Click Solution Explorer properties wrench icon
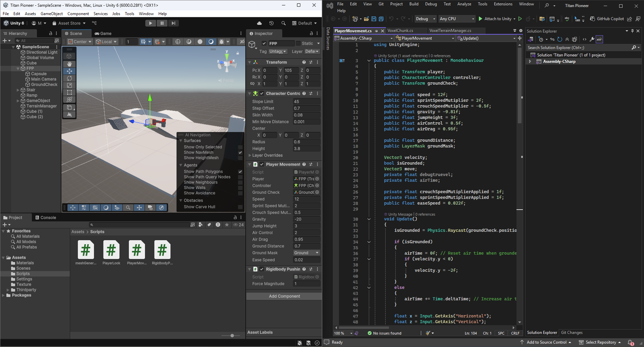Image resolution: width=644 pixels, height=347 pixels. 592,39
